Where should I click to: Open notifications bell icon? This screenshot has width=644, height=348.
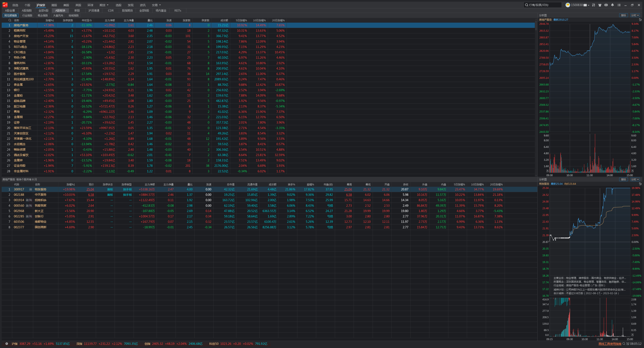point(612,5)
